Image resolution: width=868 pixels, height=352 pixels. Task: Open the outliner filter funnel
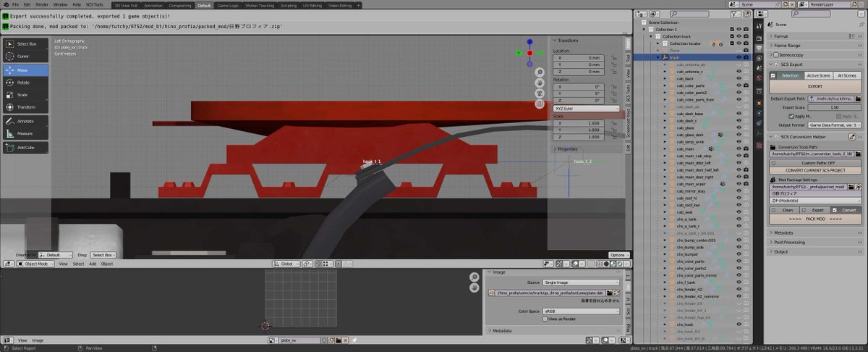click(736, 13)
